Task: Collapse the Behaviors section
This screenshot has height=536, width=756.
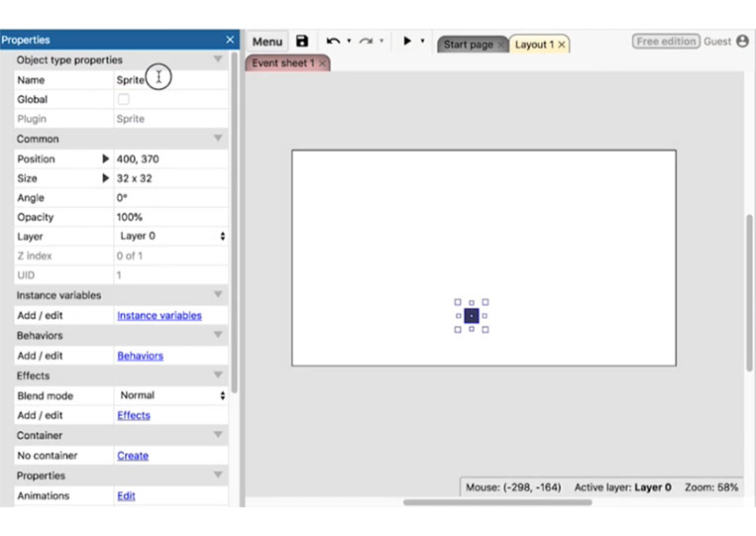Action: (218, 335)
